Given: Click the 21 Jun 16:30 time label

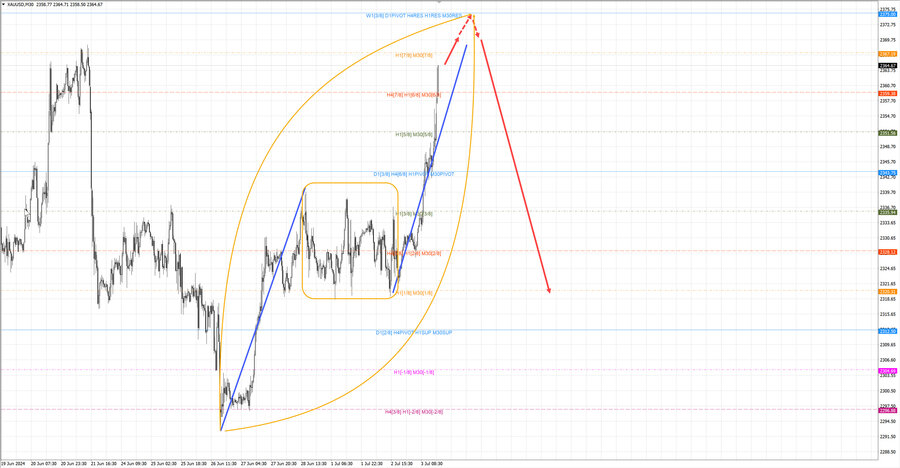Looking at the screenshot, I should 104,463.
